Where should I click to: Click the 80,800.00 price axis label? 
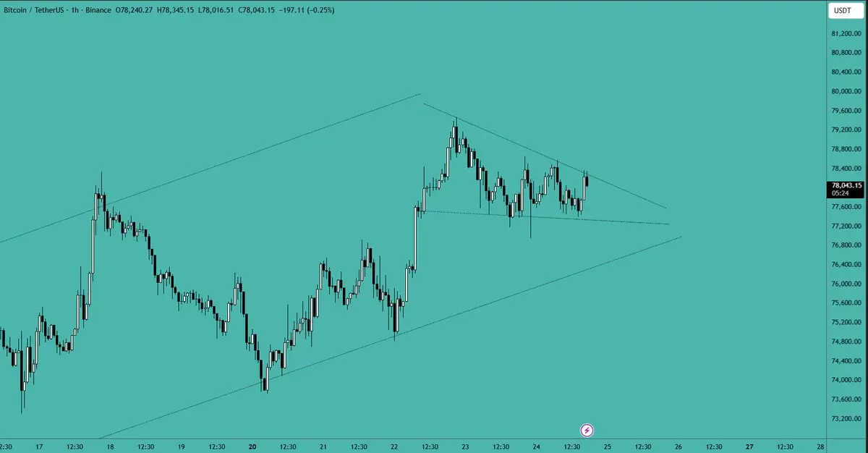click(846, 53)
